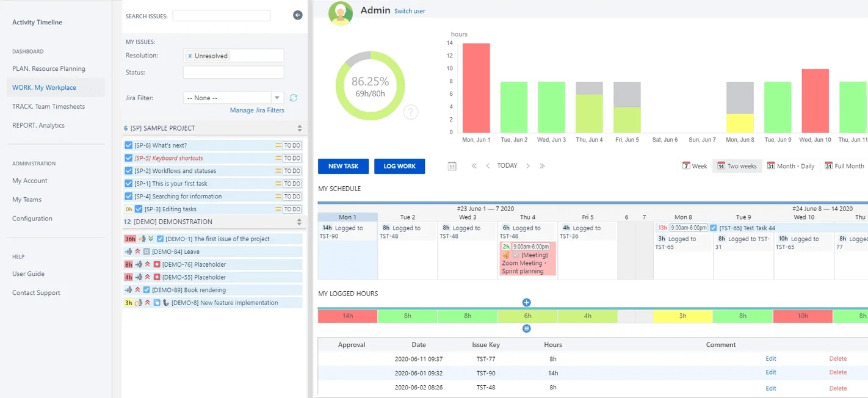Click the collapse arrow icon at panel top right
The height and width of the screenshot is (398, 868).
click(x=297, y=15)
